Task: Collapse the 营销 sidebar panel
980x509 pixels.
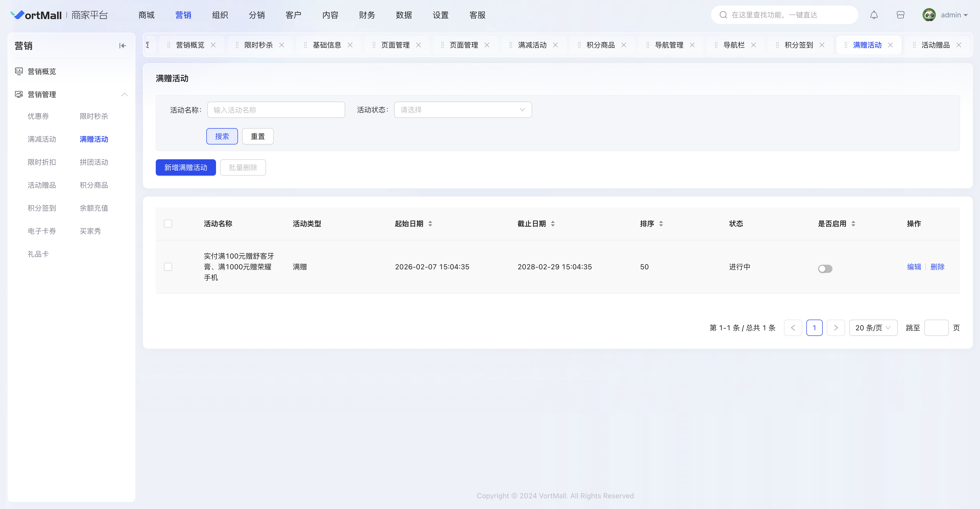Action: (122, 46)
